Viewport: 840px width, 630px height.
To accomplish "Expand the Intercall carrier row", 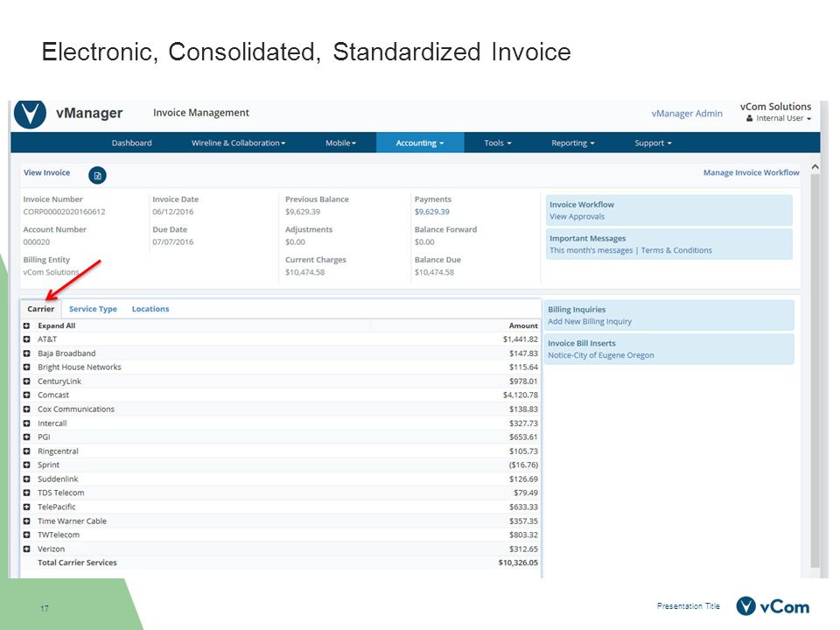I will tap(26, 423).
